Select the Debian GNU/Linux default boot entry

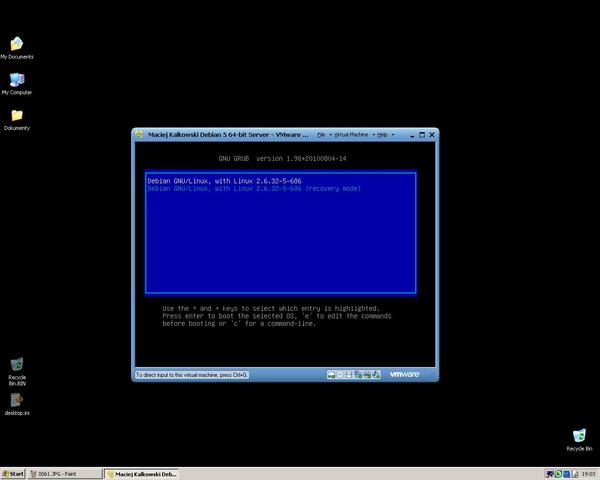(x=223, y=181)
